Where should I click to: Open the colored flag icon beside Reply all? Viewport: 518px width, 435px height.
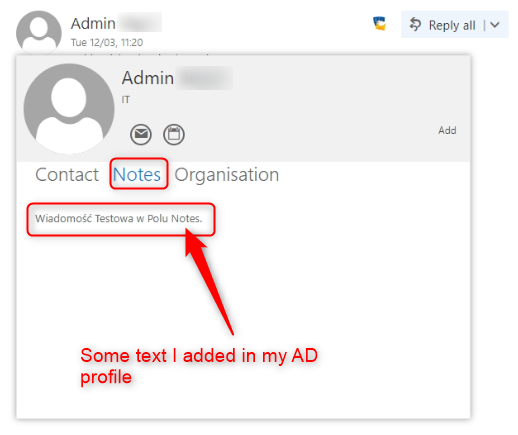pos(379,24)
